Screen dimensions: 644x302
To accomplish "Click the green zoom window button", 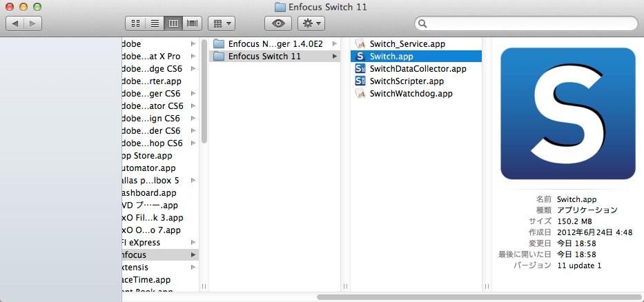I will coord(37,7).
